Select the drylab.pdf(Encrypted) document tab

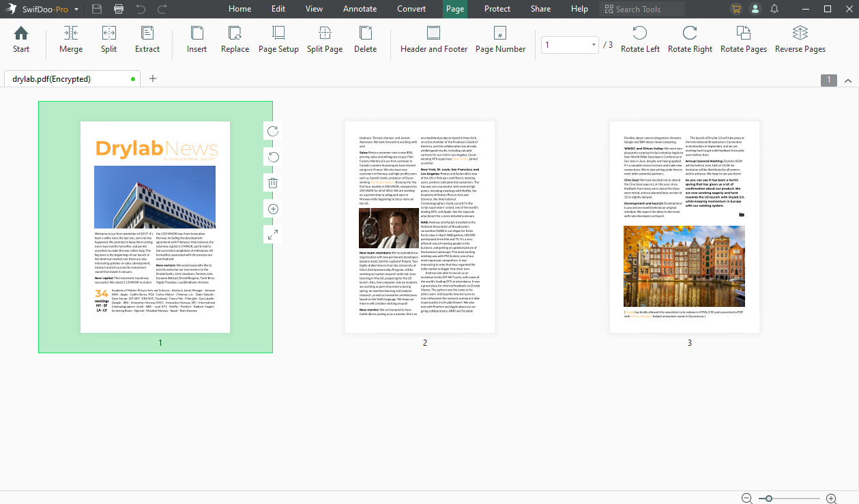tap(72, 79)
